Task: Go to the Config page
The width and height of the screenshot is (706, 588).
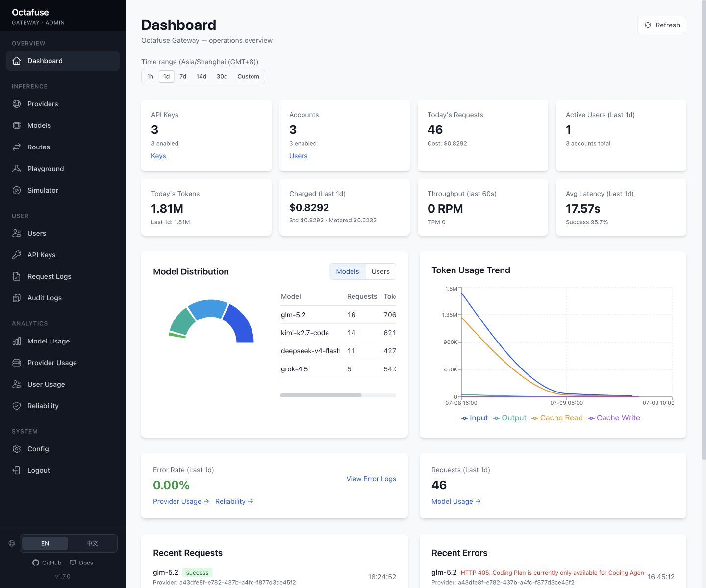Action: [63, 449]
